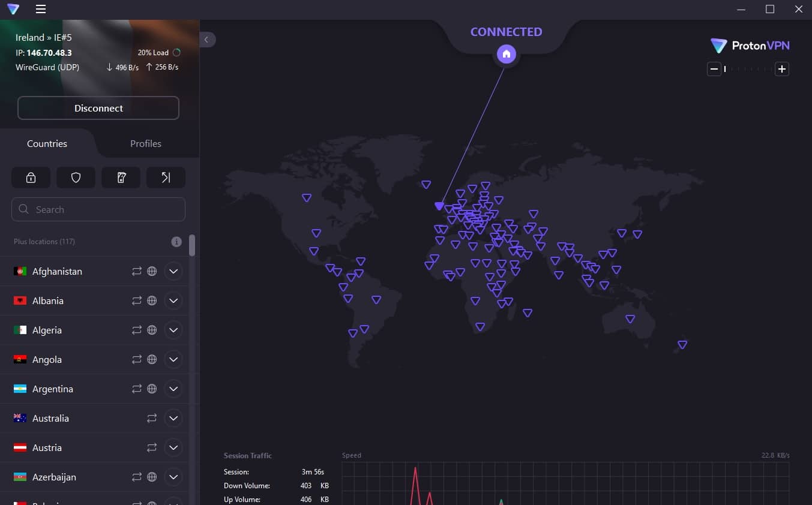Click the New Zealand map marker
812x505 pixels.
(682, 345)
